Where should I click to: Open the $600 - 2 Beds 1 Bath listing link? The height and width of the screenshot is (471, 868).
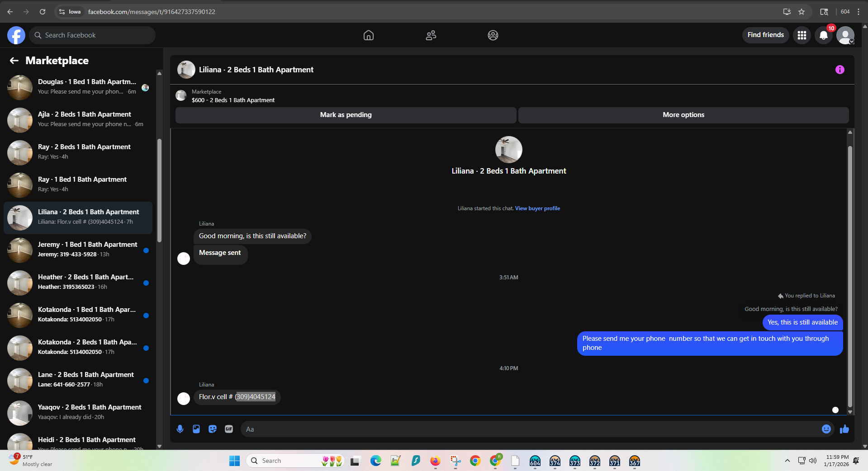(233, 100)
